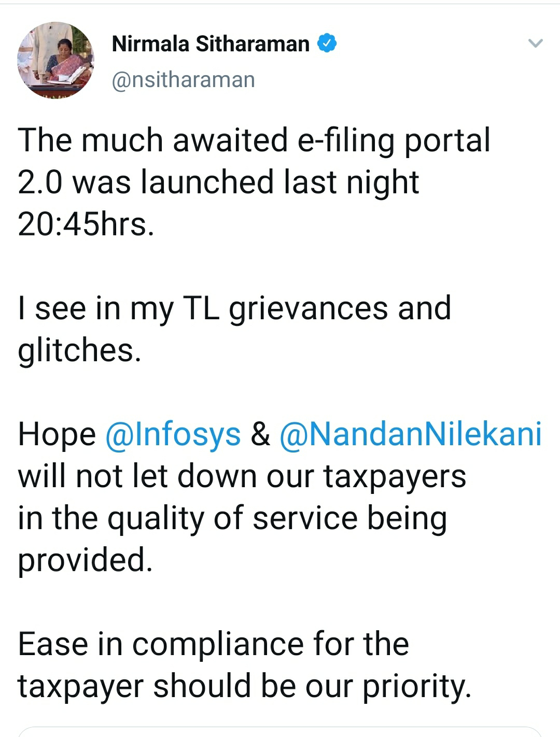This screenshot has width=560, height=737.
Task: Click the word 'provided.' in the tweet
Action: coord(86,560)
